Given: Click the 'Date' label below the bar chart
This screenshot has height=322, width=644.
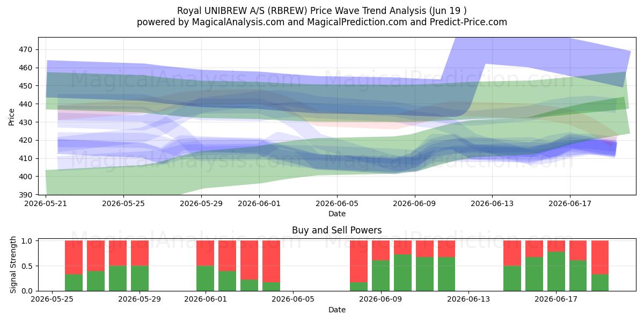Looking at the screenshot, I should [x=337, y=310].
